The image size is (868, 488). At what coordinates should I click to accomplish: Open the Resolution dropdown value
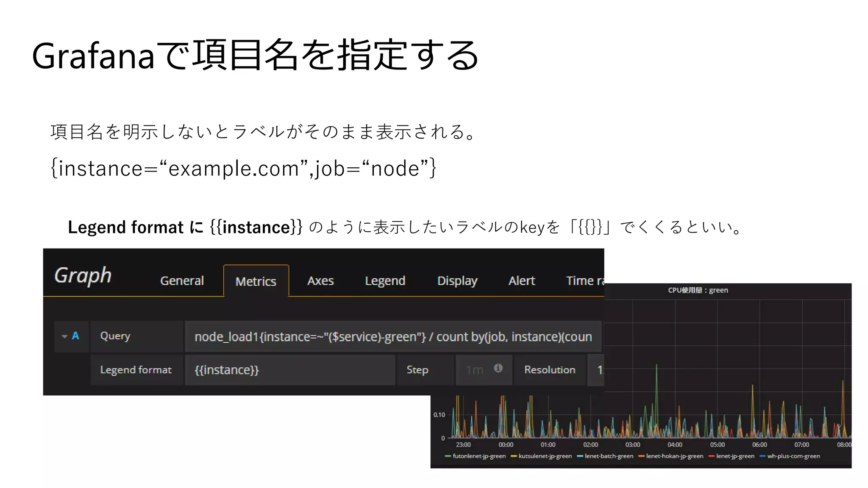point(595,370)
